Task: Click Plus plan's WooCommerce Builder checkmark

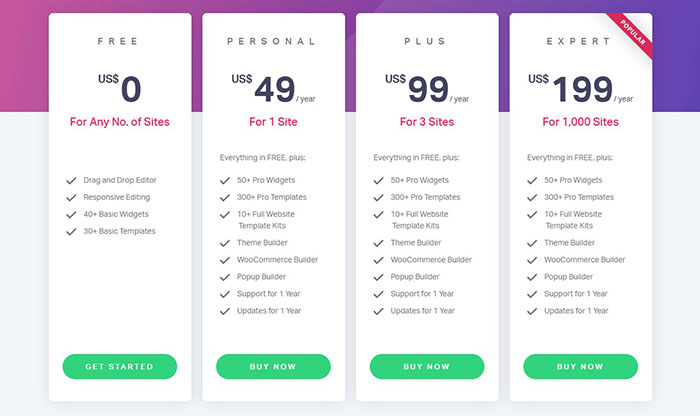Action: pos(379,260)
